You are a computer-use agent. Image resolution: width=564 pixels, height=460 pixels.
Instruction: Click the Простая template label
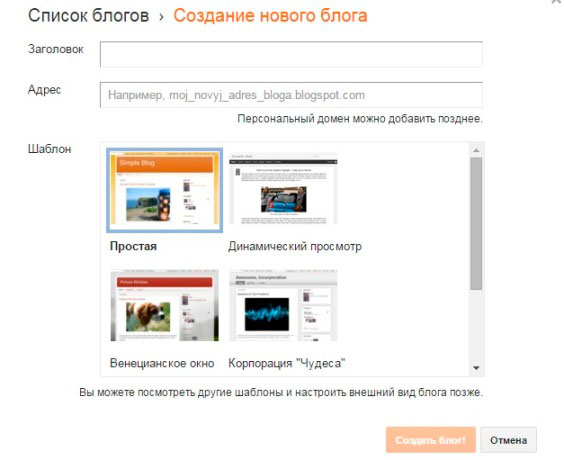[x=133, y=246]
